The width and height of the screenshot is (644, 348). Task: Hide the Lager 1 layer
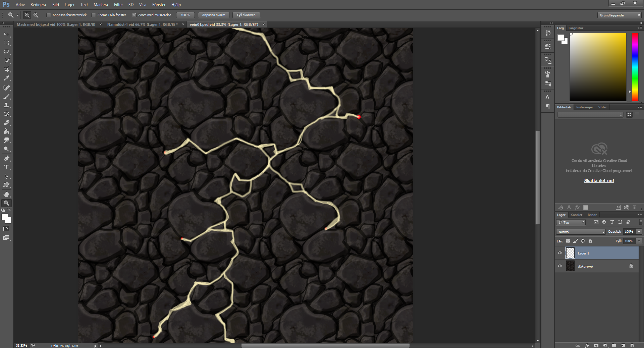[560, 253]
